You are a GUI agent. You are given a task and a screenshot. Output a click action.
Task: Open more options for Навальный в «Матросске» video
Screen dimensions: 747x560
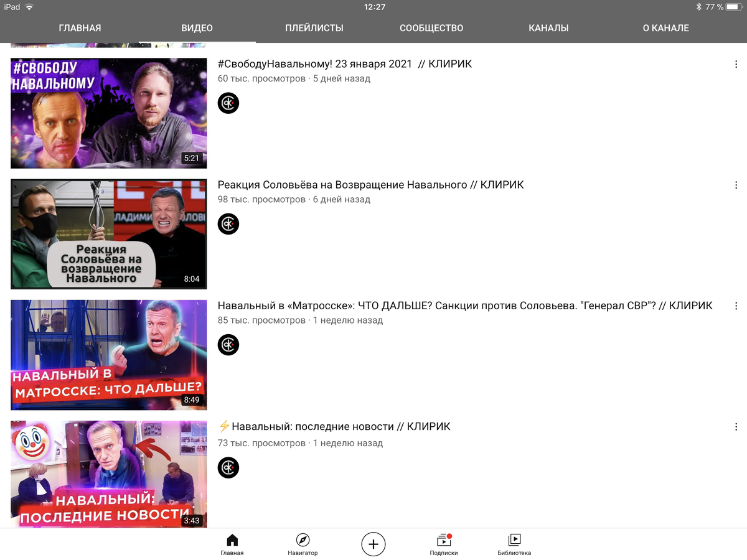736,306
